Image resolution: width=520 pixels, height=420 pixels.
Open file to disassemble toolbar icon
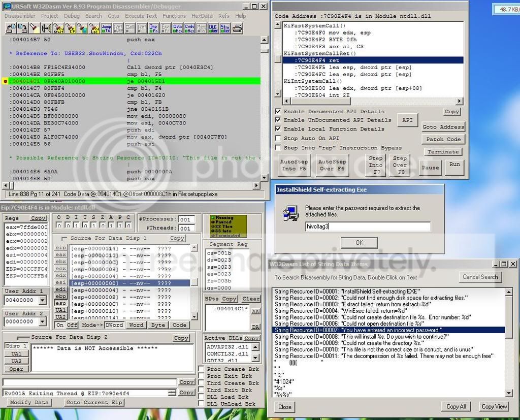pos(10,28)
